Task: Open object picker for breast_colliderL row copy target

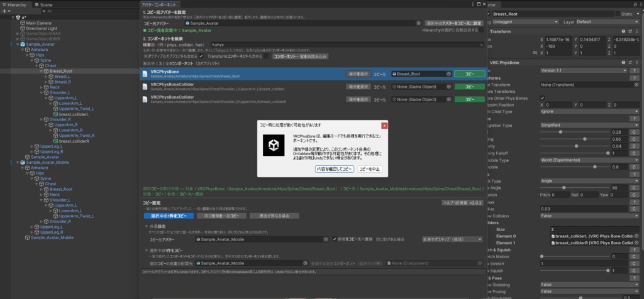Action: [449, 87]
